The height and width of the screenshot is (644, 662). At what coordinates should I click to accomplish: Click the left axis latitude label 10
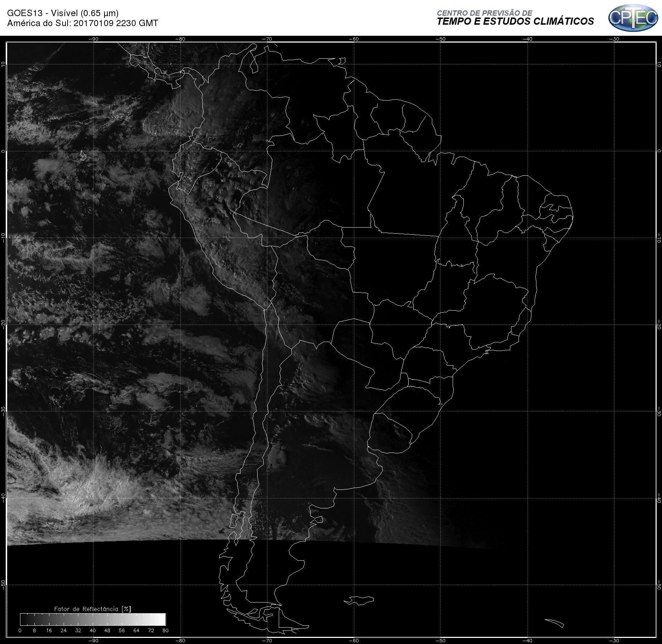[x=3, y=64]
